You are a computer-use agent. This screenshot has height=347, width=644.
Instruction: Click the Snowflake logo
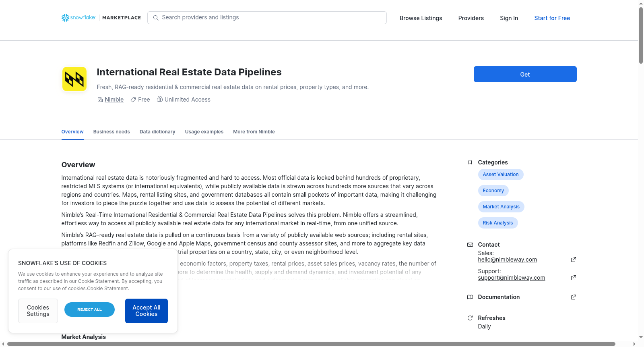[x=78, y=18]
